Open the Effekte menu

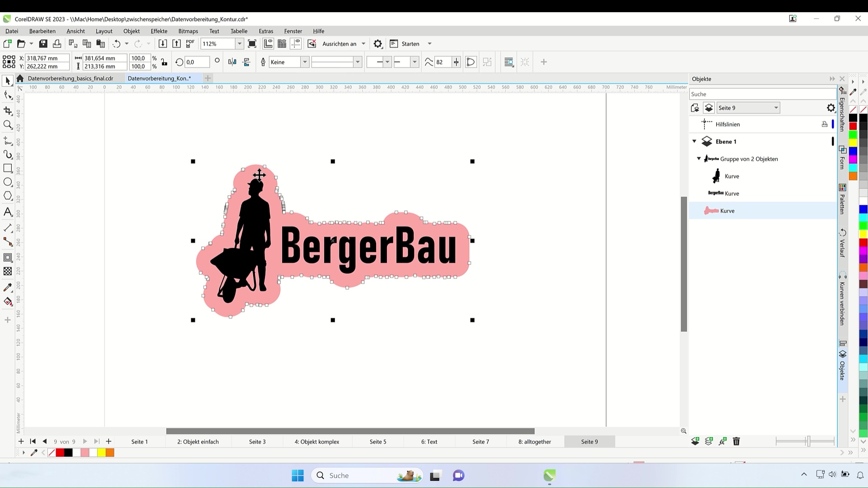point(159,31)
